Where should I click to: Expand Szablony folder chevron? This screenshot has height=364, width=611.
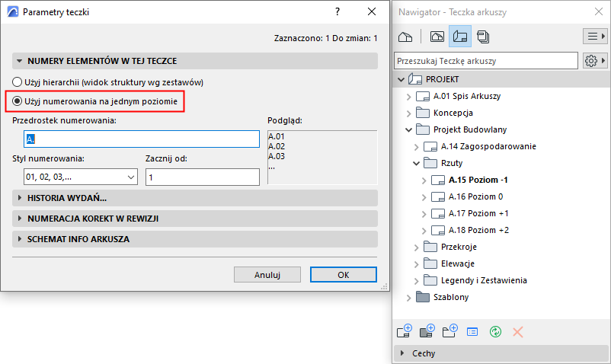tap(408, 298)
